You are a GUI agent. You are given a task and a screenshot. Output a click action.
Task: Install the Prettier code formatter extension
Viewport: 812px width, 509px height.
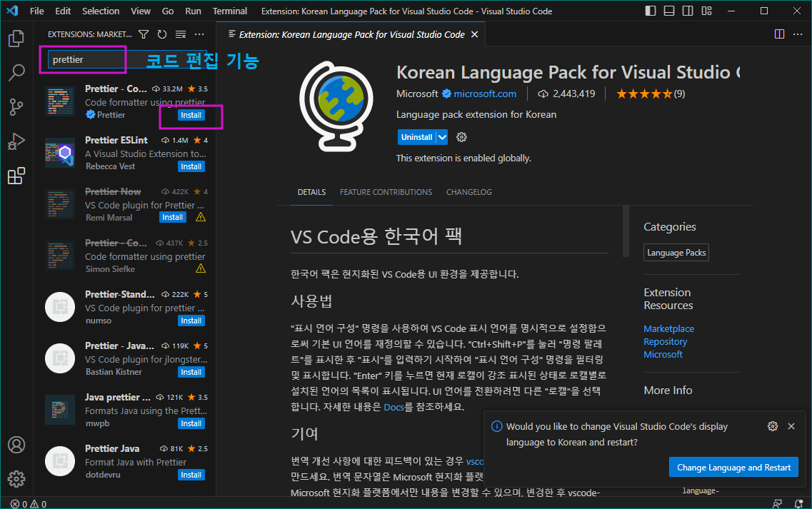191,115
